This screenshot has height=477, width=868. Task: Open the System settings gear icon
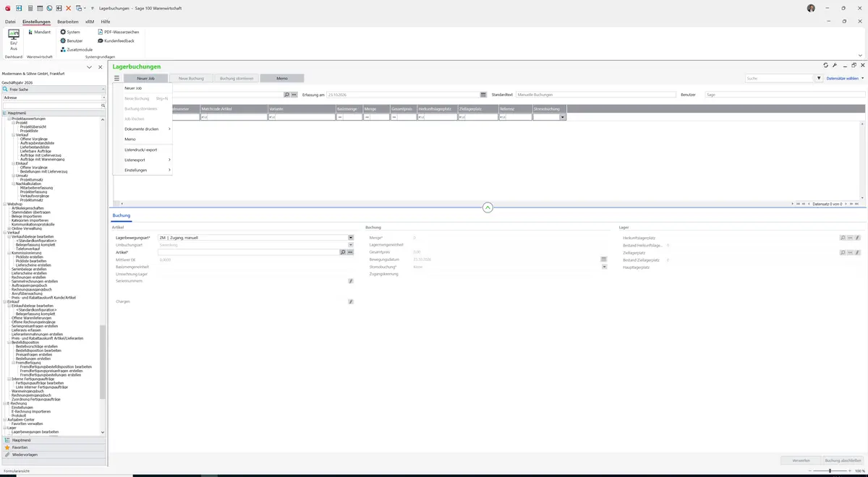pyautogui.click(x=63, y=32)
